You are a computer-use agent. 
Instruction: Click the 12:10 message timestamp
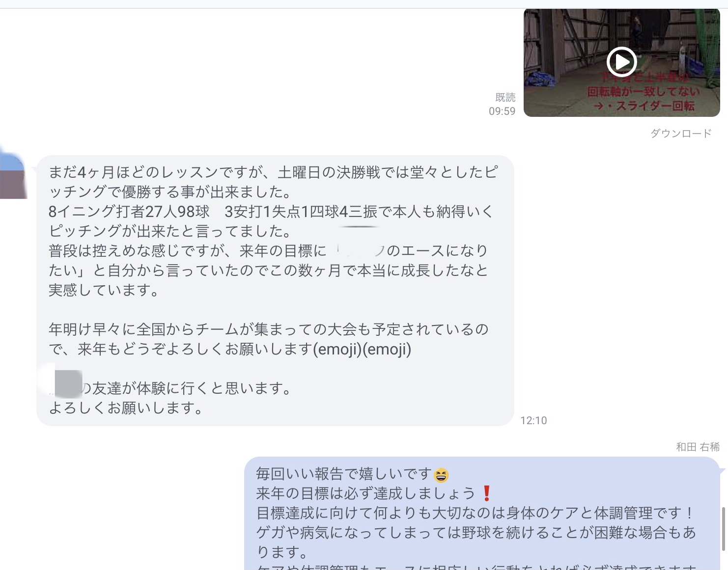533,420
